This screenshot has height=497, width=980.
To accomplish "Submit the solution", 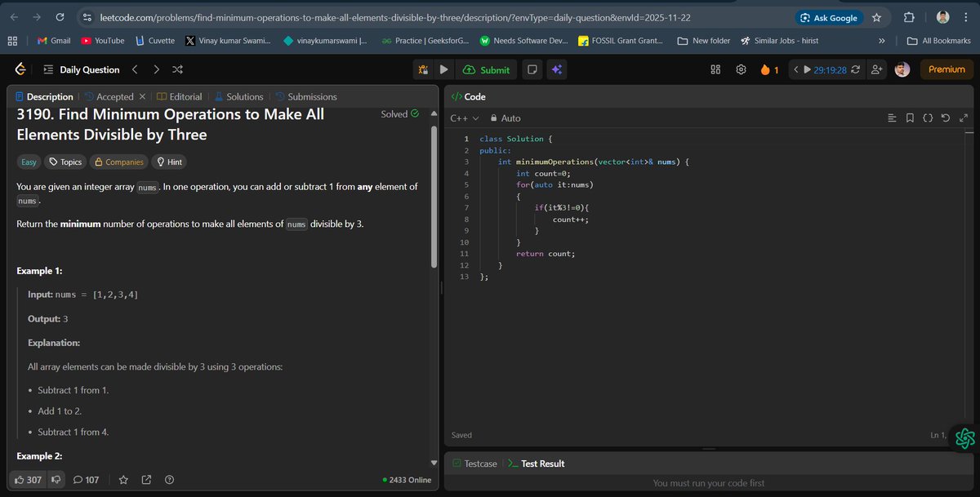I will [x=487, y=70].
